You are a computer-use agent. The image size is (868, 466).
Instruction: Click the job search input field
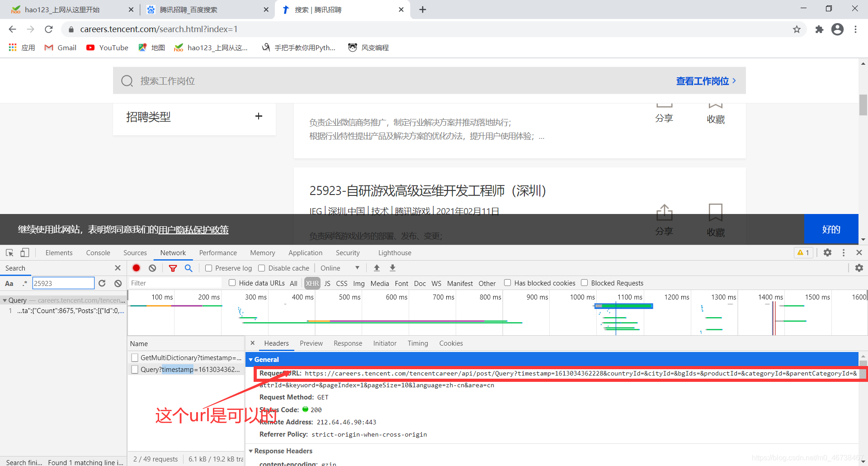(393, 81)
